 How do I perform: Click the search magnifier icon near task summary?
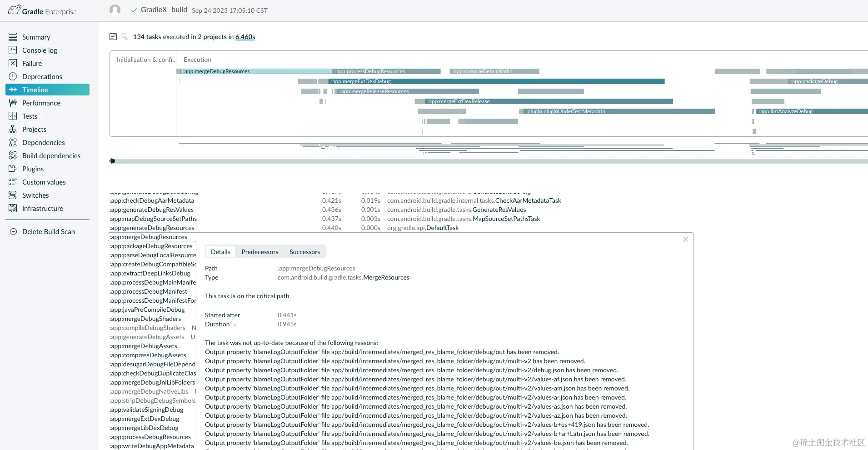[124, 36]
